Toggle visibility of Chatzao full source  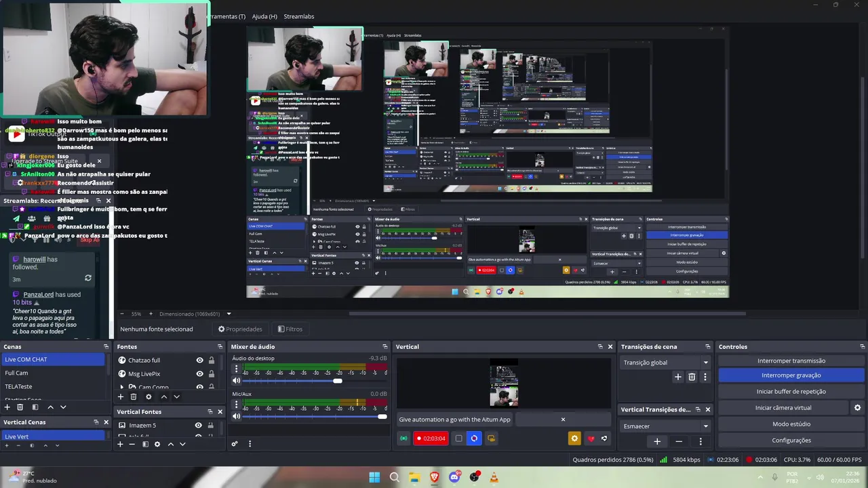[199, 360]
